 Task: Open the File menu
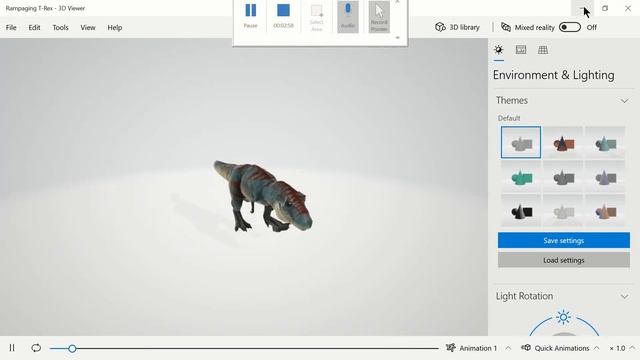click(11, 28)
